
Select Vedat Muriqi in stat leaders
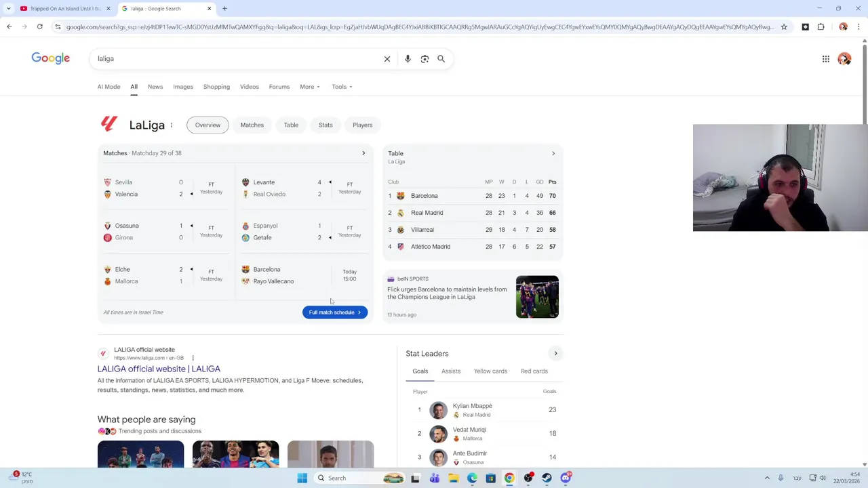point(484,434)
